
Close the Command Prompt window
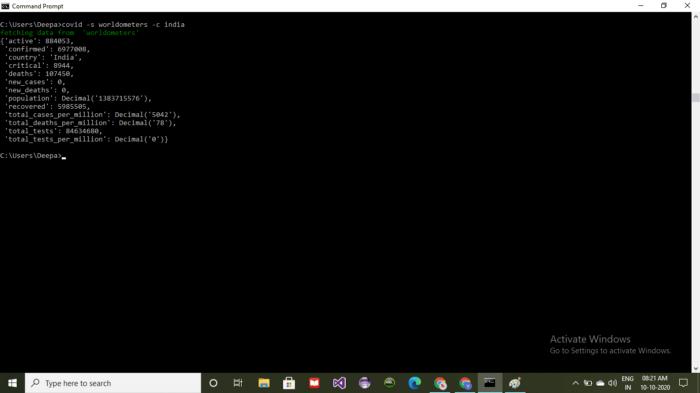pyautogui.click(x=688, y=6)
